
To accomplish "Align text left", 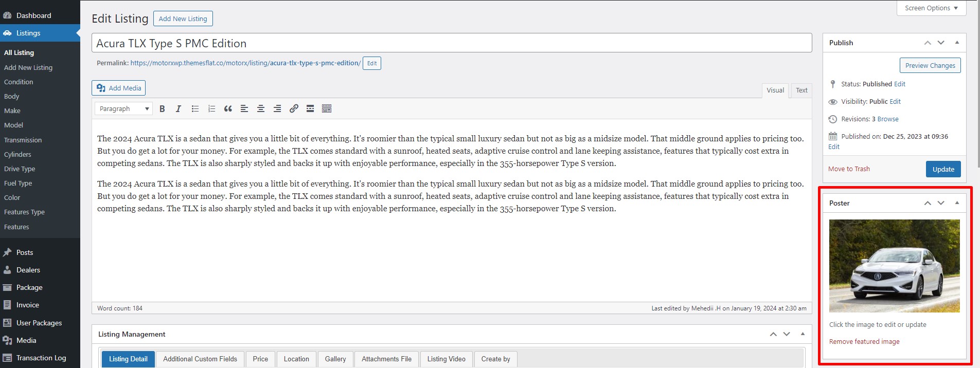I will click(x=244, y=108).
